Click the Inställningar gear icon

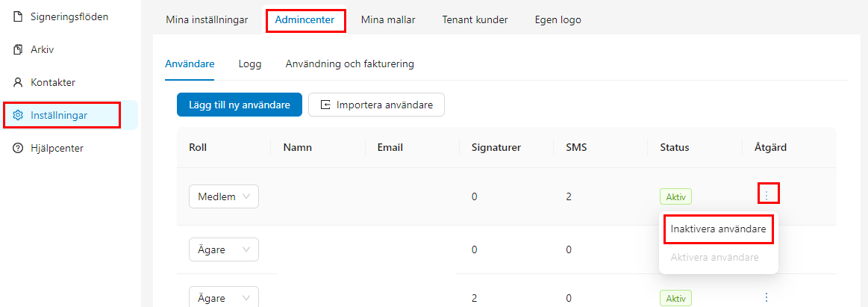click(18, 115)
